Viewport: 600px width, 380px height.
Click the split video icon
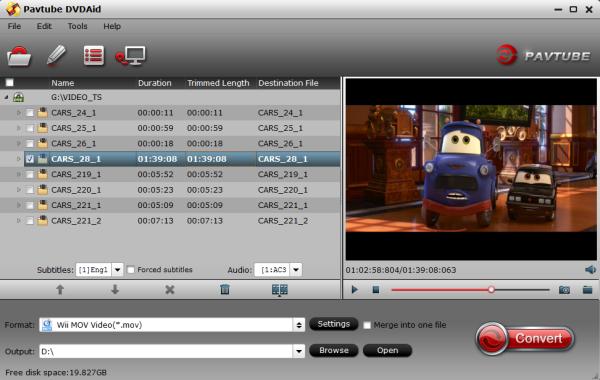(x=280, y=290)
